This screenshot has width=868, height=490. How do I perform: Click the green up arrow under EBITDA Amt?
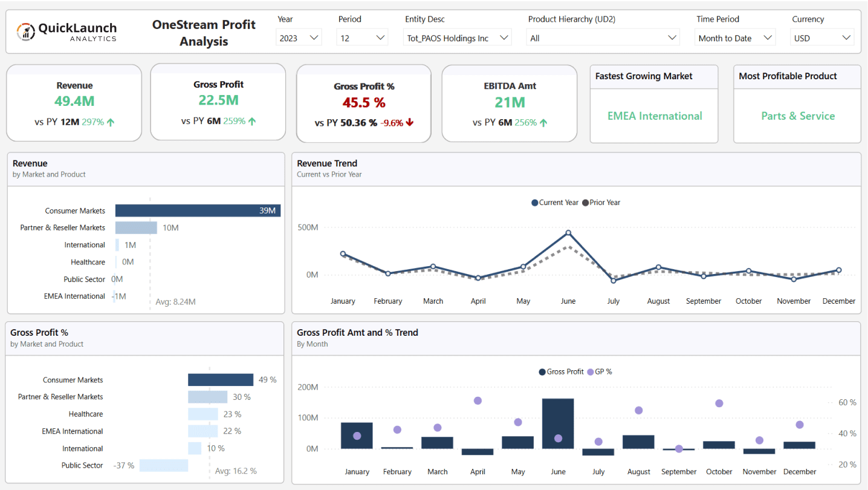coord(543,123)
